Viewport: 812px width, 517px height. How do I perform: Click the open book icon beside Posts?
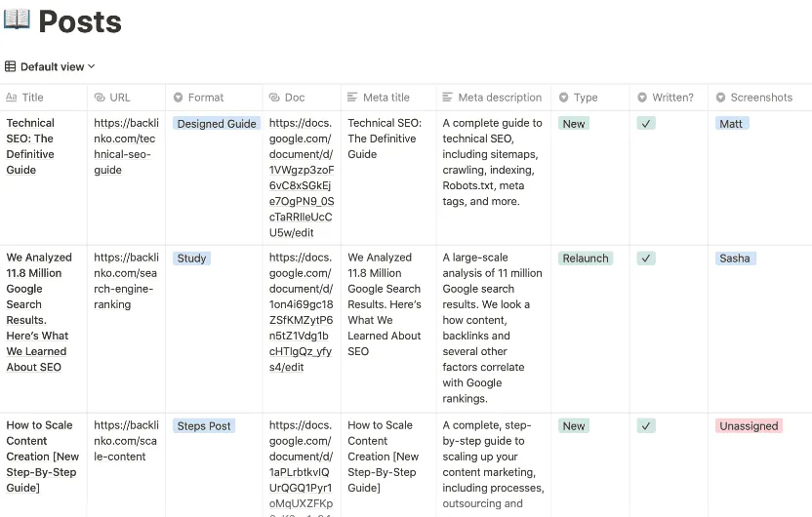point(17,20)
